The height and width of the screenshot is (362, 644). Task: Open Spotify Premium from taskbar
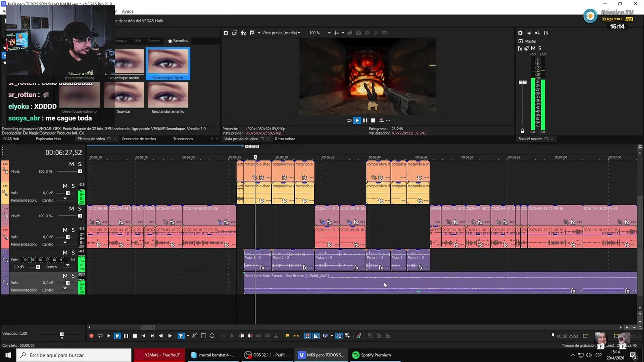click(371, 355)
